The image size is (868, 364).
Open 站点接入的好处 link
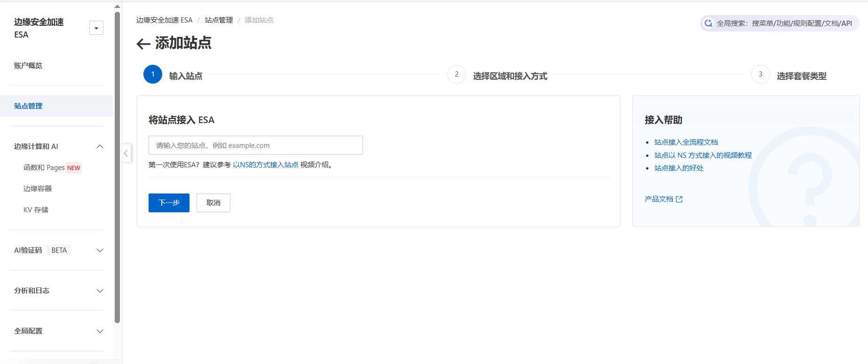pyautogui.click(x=679, y=168)
